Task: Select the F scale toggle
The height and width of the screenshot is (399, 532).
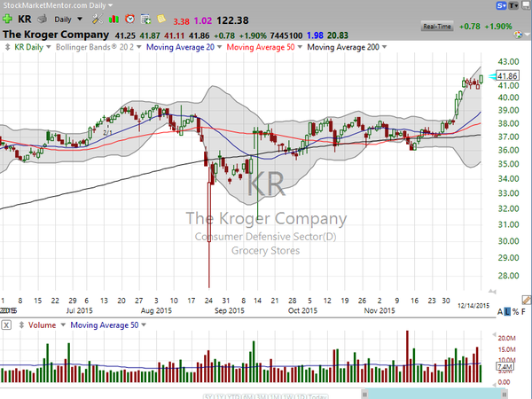Action: point(523,312)
